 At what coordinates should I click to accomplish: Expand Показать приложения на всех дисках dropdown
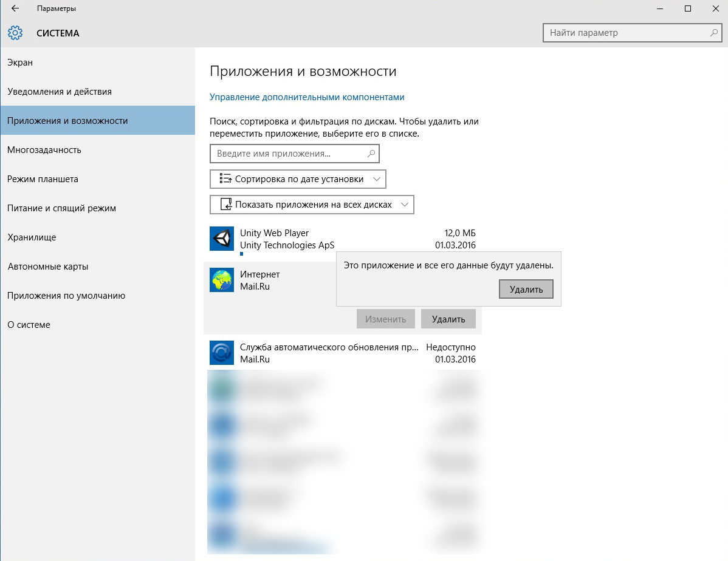pyautogui.click(x=312, y=205)
